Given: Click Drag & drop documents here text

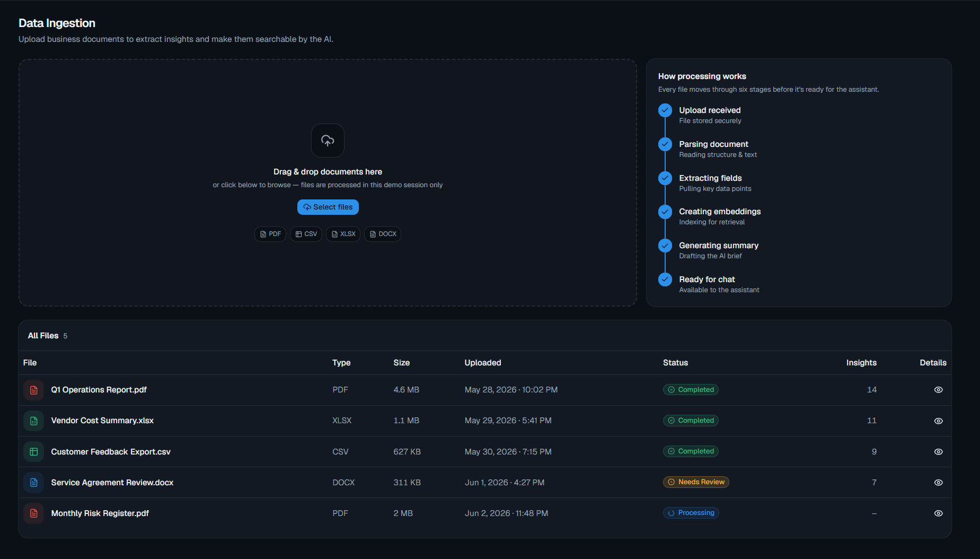Looking at the screenshot, I should point(328,172).
